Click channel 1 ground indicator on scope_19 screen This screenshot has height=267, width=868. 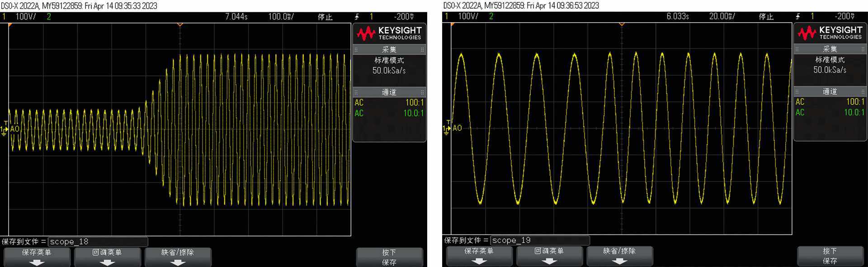[446, 130]
